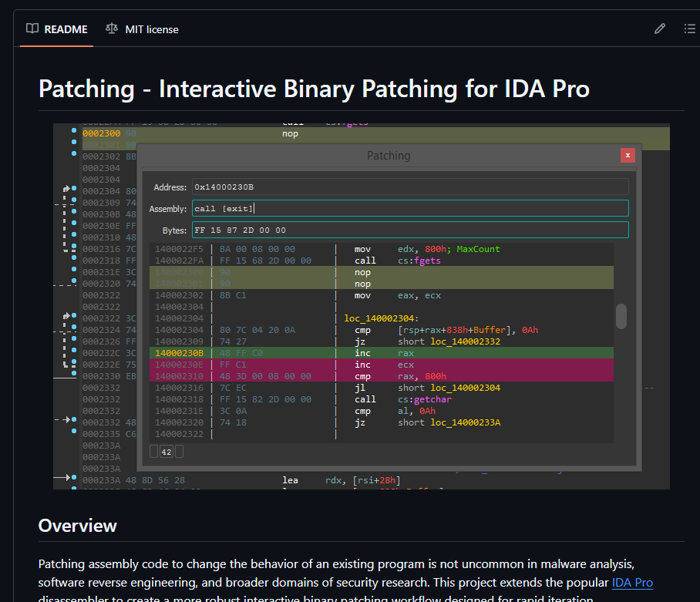Click the background line lea rdx, [rsi+28h]
This screenshot has width=700, height=602.
tap(341, 480)
